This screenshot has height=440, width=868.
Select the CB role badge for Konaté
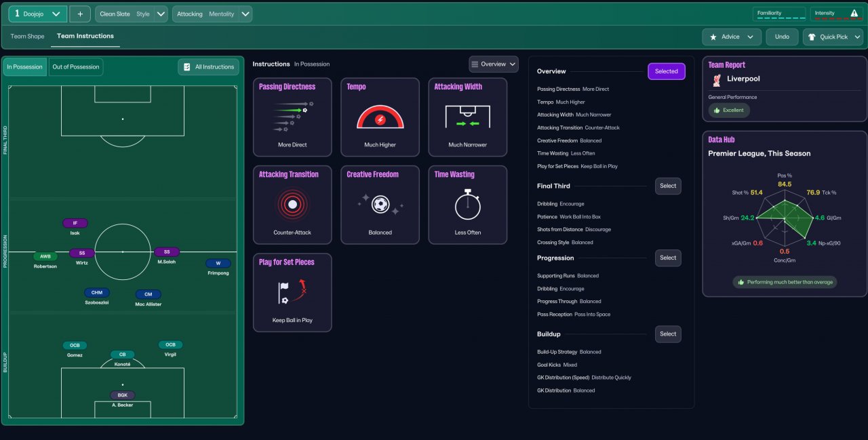tap(123, 355)
